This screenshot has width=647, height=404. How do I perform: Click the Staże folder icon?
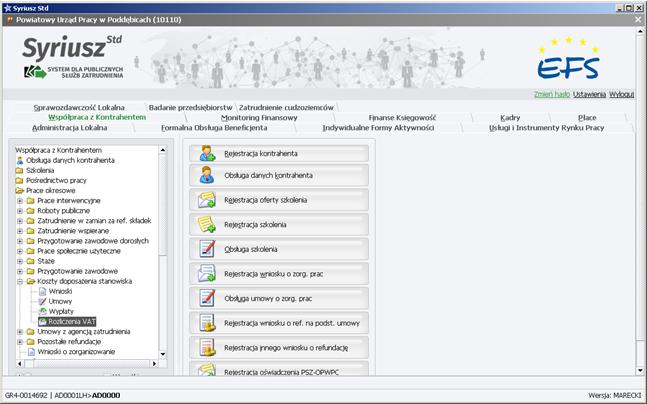pyautogui.click(x=31, y=261)
